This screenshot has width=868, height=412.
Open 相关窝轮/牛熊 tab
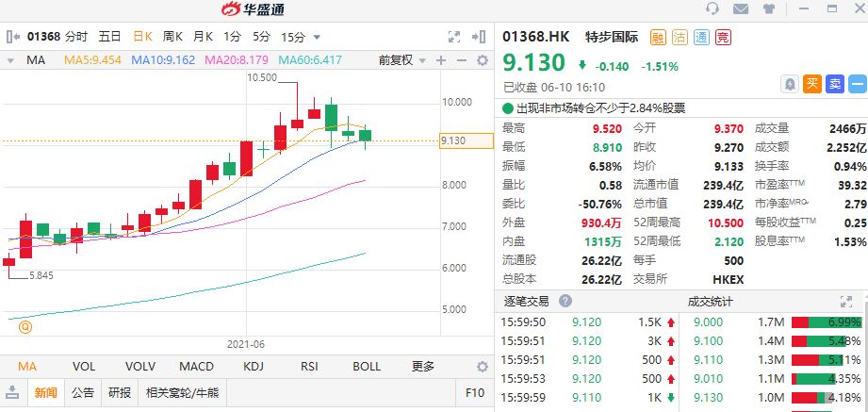pos(182,393)
